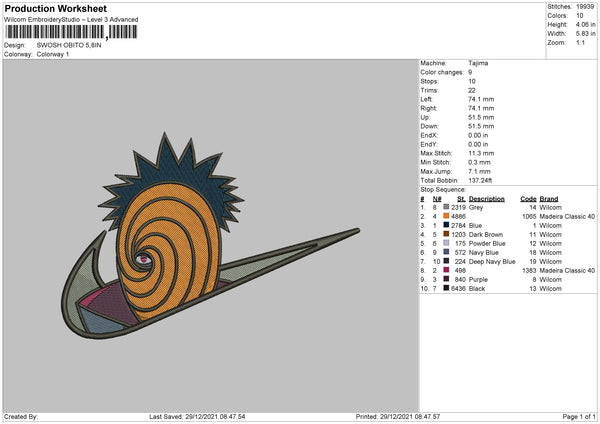Click the Black thread swatch in row 10
This screenshot has height=424, width=600.
(446, 288)
